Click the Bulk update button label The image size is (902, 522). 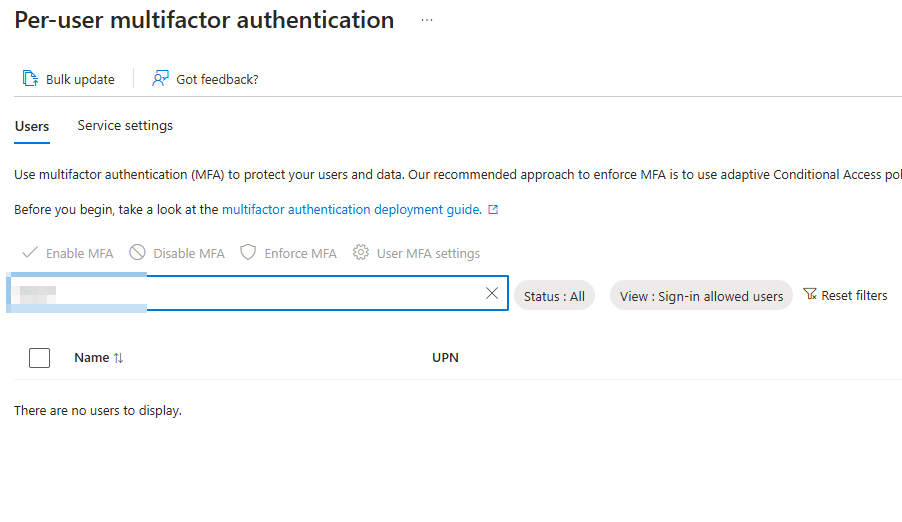(x=80, y=79)
